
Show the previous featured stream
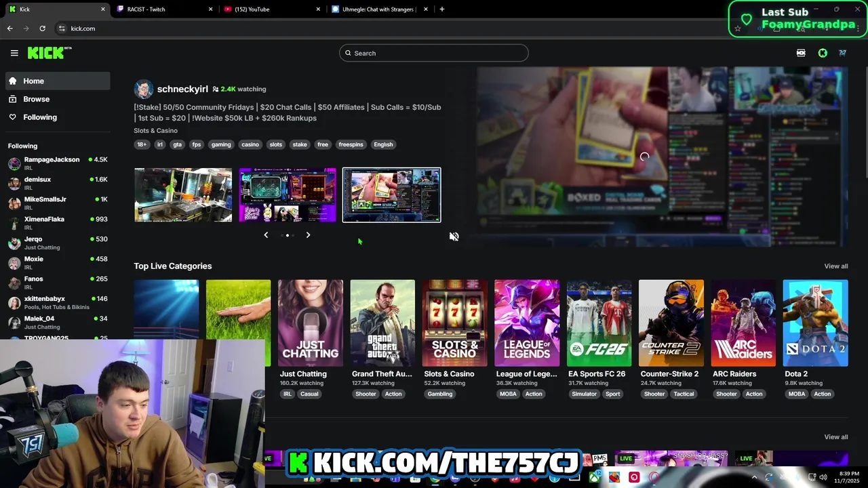(266, 235)
